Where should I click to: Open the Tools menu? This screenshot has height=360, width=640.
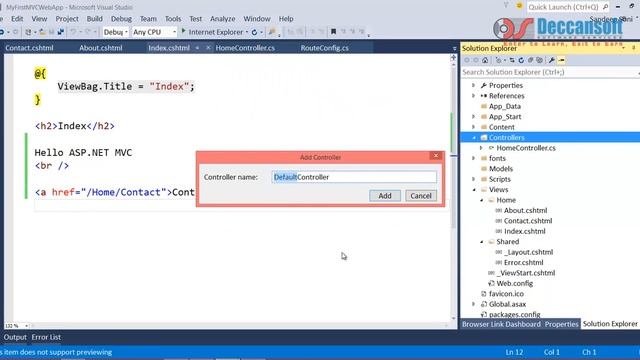tap(173, 19)
